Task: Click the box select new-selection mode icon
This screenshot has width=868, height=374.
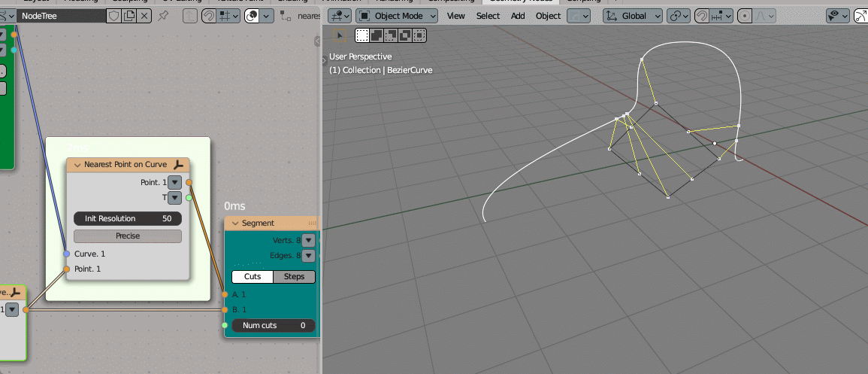Action: [x=362, y=35]
